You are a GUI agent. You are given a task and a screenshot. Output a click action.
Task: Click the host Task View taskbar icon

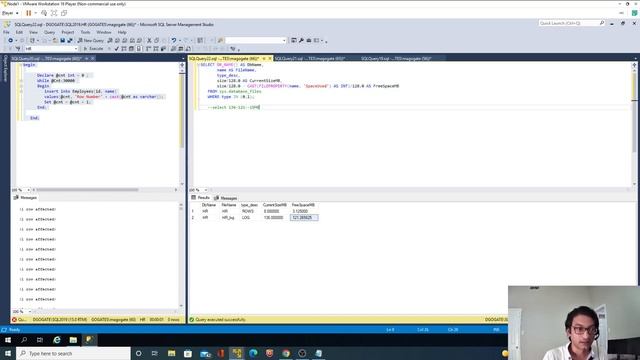(x=155, y=353)
